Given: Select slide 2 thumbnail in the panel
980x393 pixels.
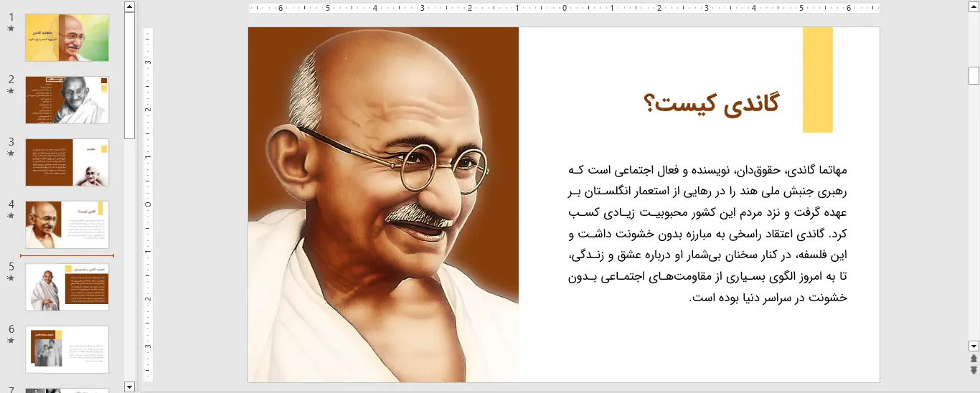Looking at the screenshot, I should click(67, 100).
